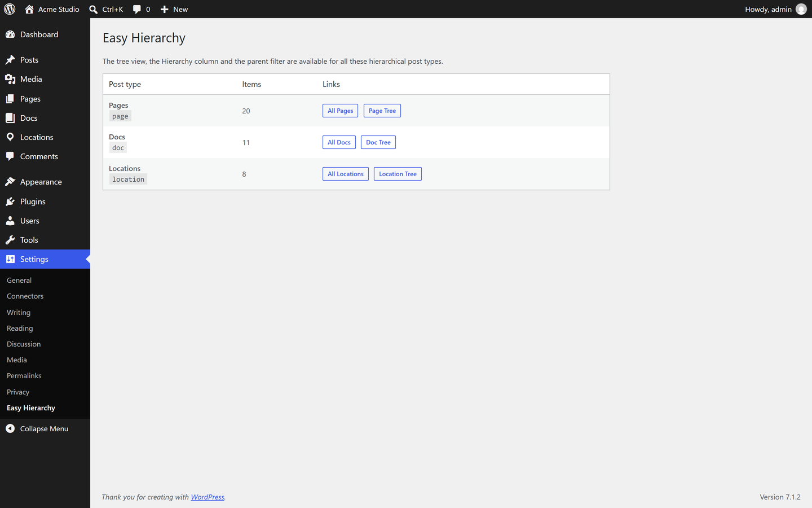This screenshot has height=508, width=812.
Task: Click the Collapse Menu label
Action: tap(44, 428)
